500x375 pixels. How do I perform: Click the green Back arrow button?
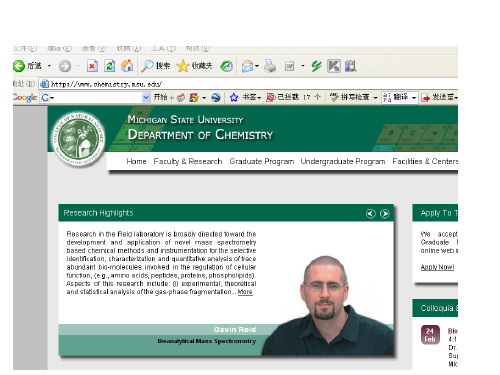pyautogui.click(x=19, y=66)
